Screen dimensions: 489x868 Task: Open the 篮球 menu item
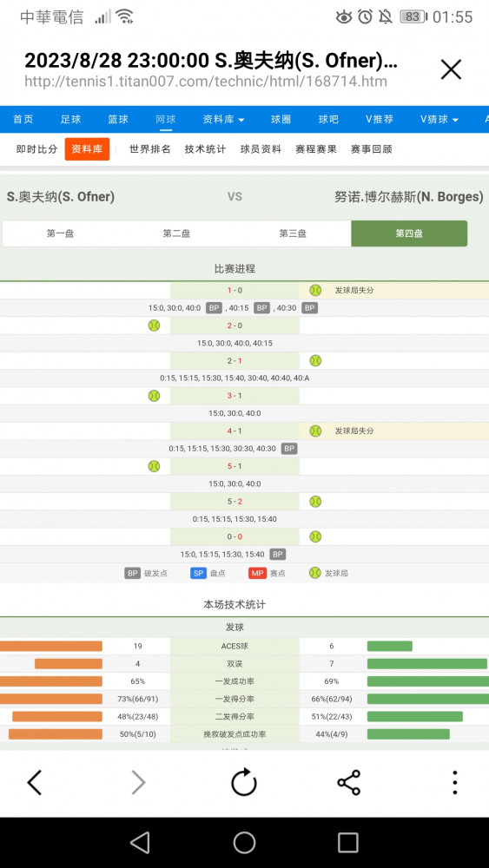coord(118,119)
